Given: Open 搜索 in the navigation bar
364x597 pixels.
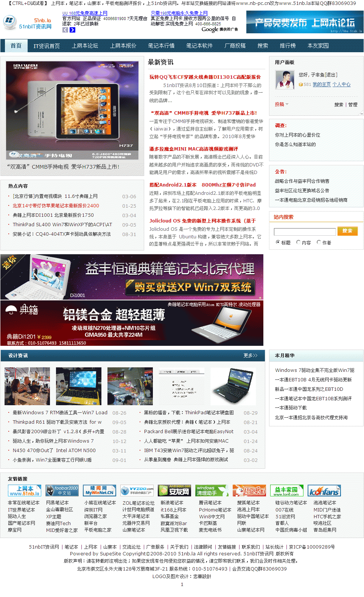Looking at the screenshot, I should click(x=263, y=46).
